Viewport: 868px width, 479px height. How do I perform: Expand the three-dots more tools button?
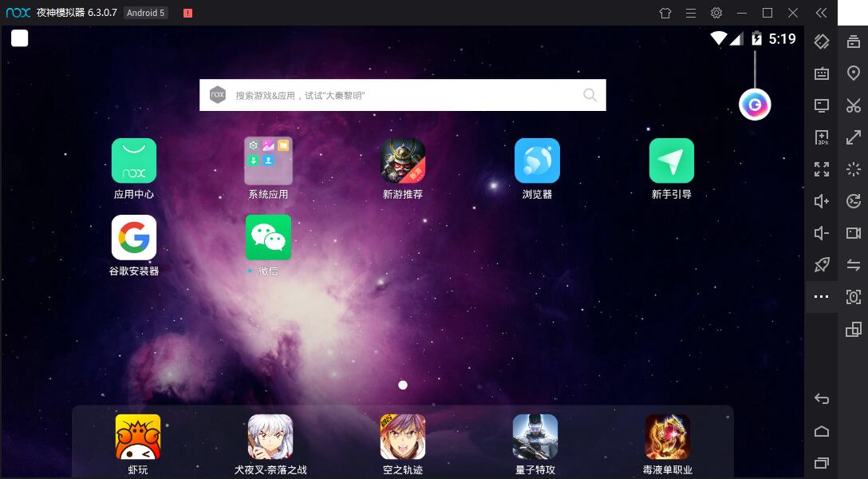pos(822,297)
